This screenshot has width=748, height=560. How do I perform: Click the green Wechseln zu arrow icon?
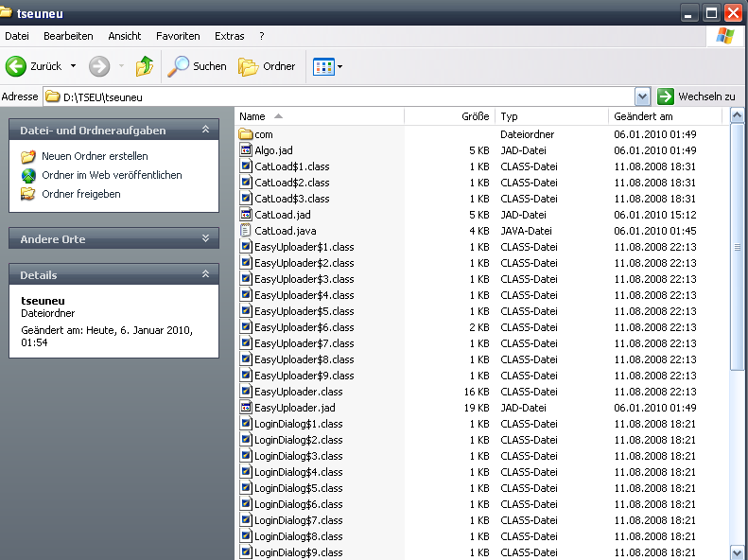(x=666, y=96)
